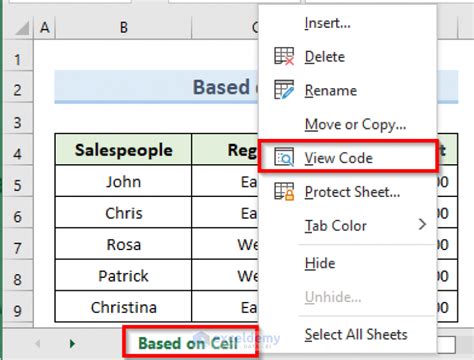Viewport: 474px width, 360px height.
Task: Click the View Code magnifier icon
Action: [284, 157]
